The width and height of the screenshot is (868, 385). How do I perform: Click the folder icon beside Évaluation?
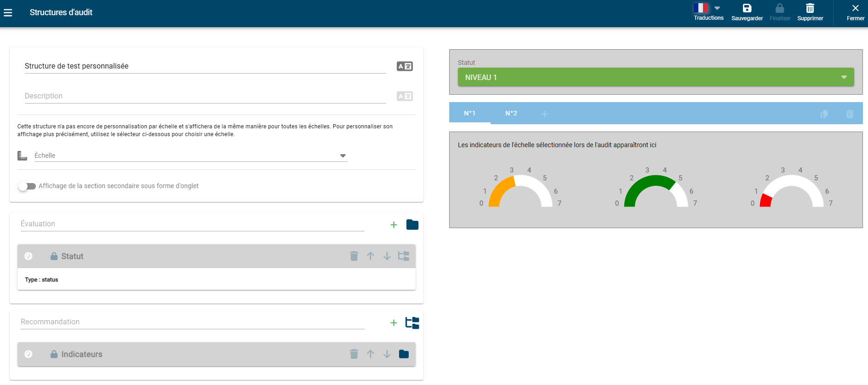[412, 224]
